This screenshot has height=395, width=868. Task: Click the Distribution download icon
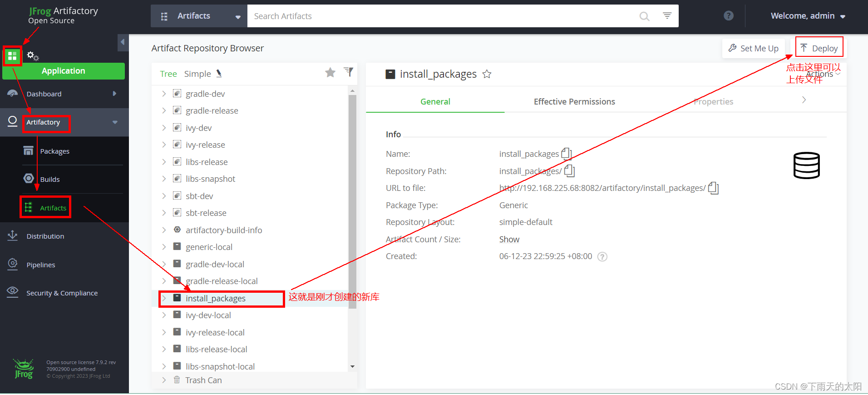coord(13,235)
